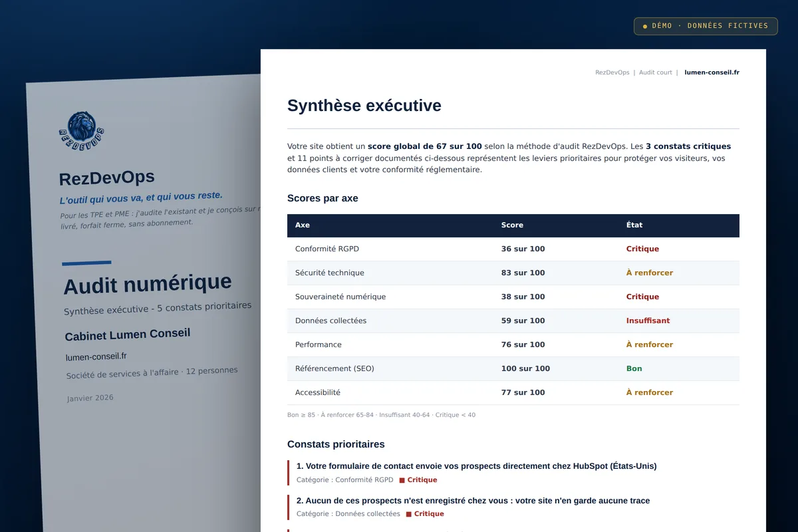Click the 'Scores par axe' heading

tap(323, 198)
